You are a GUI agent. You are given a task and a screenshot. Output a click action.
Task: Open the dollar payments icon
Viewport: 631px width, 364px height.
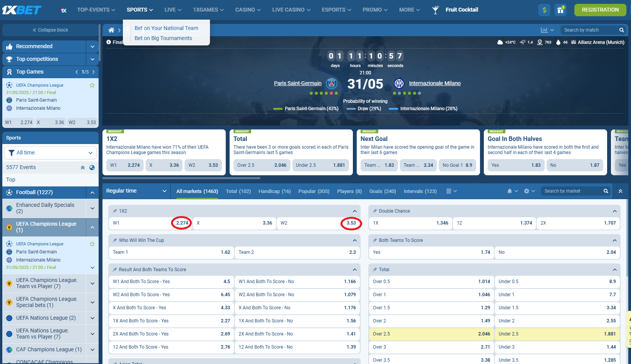(544, 10)
